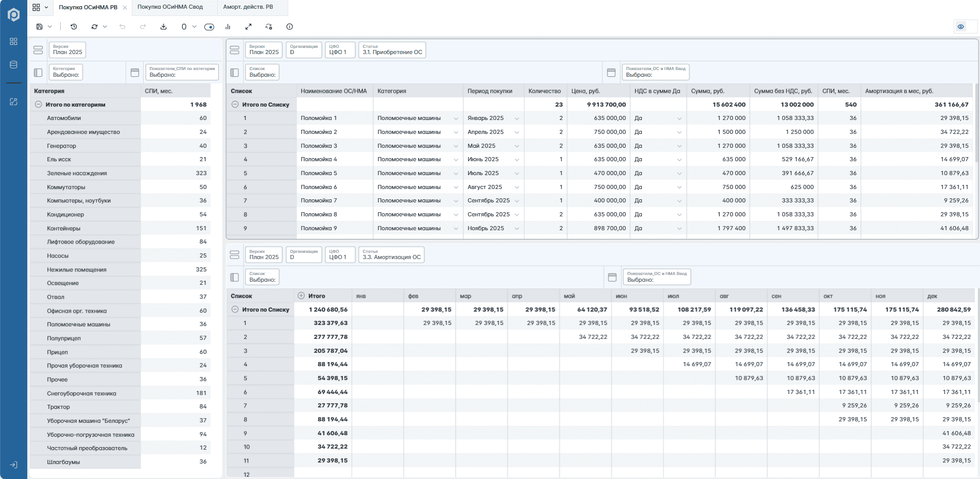This screenshot has width=980, height=479.
Task: Switch to 'Аморт. действ. РВ' tab
Action: point(248,7)
